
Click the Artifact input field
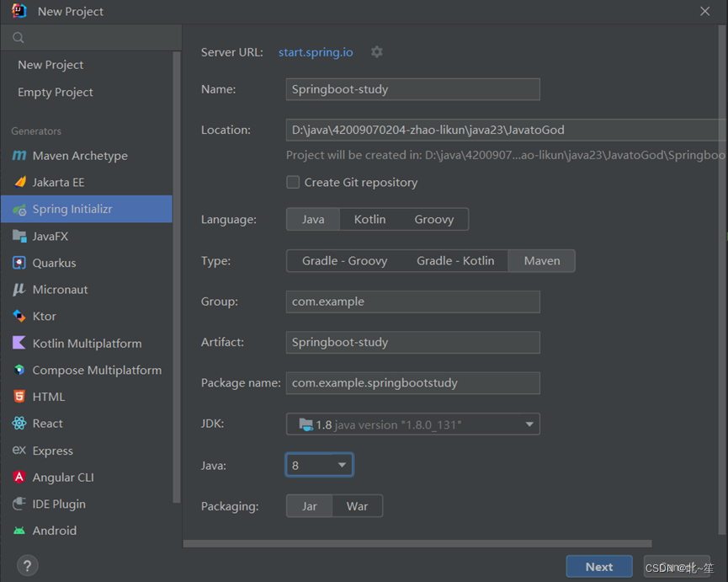click(412, 342)
